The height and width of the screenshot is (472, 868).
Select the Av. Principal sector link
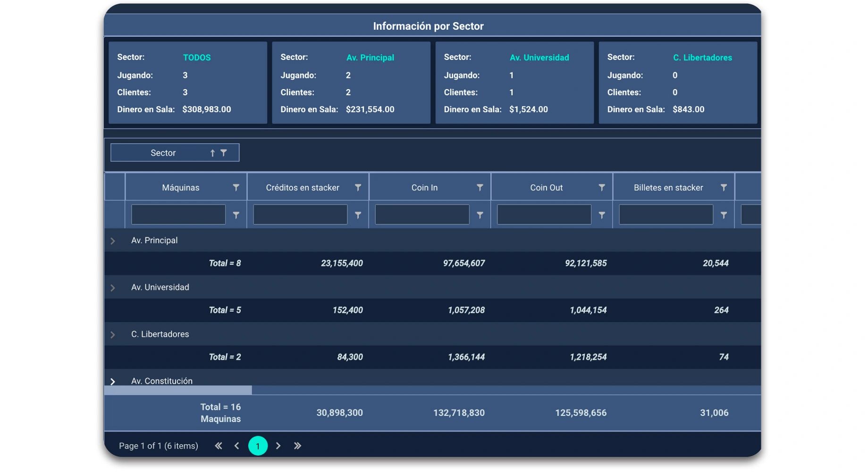[x=370, y=58]
